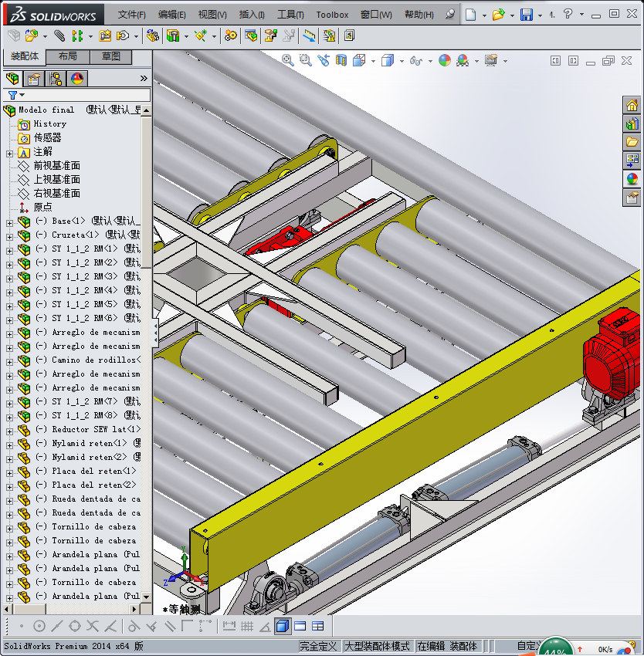
Task: Open File Explorer folder icon in task pane
Action: tap(632, 142)
